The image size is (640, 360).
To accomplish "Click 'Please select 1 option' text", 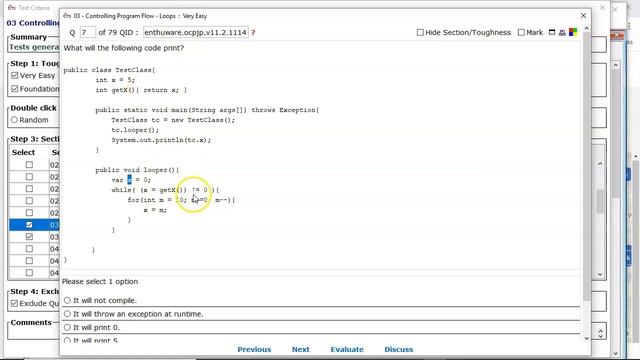I will click(100, 282).
